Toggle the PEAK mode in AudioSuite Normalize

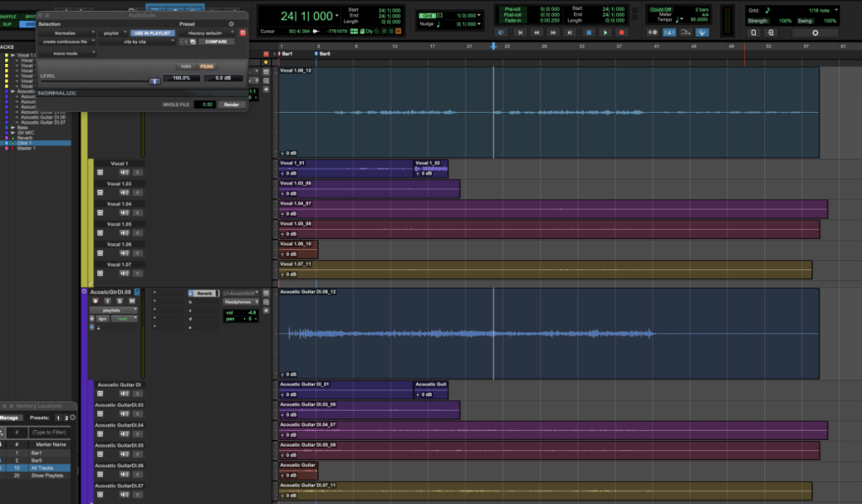(x=206, y=66)
